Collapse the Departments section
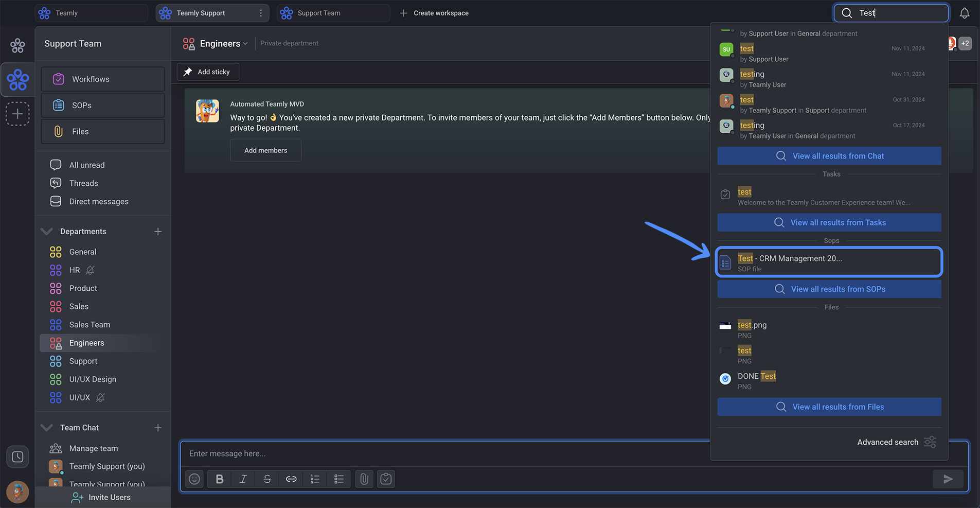Viewport: 980px width, 508px height. pos(47,232)
